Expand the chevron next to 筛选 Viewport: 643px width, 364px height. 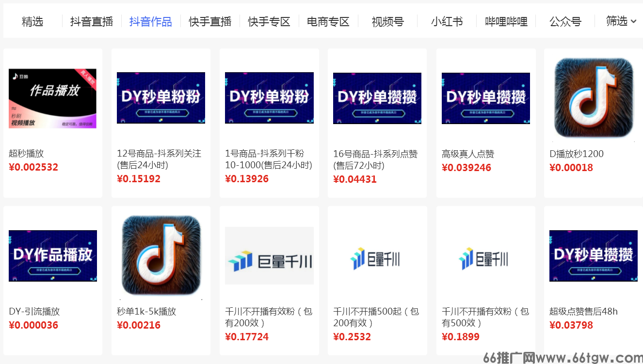[x=632, y=22]
